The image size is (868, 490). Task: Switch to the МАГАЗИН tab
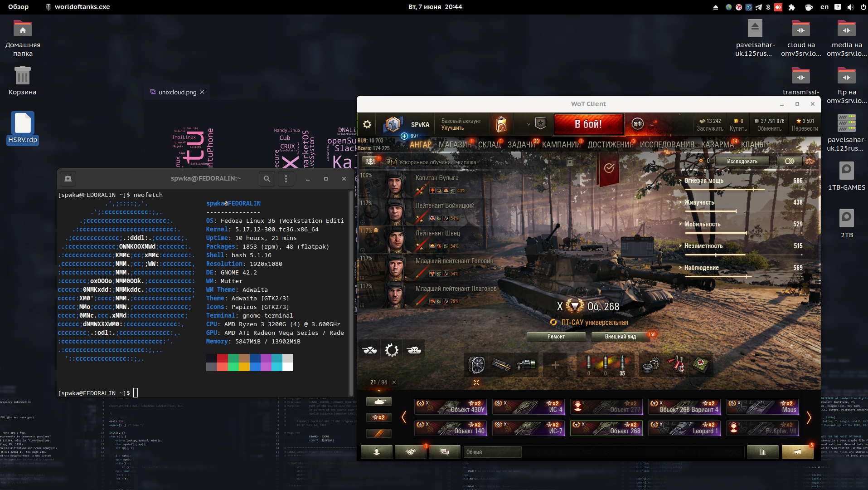455,145
